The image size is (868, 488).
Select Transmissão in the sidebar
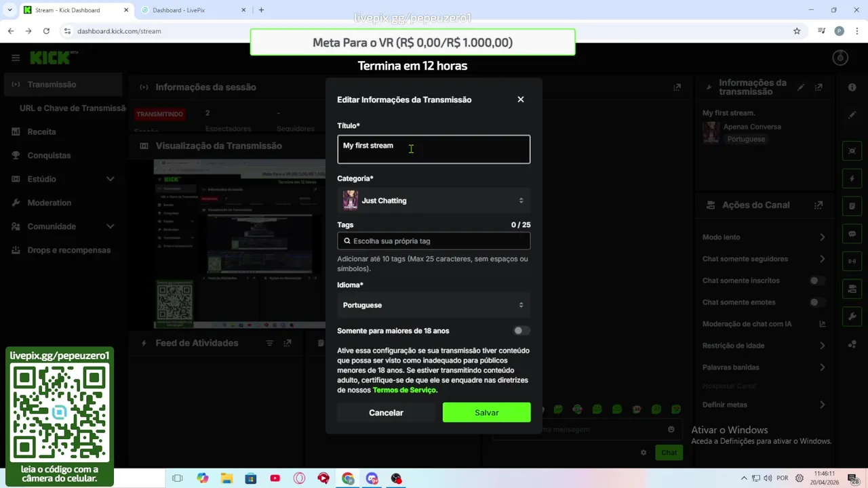click(x=62, y=85)
